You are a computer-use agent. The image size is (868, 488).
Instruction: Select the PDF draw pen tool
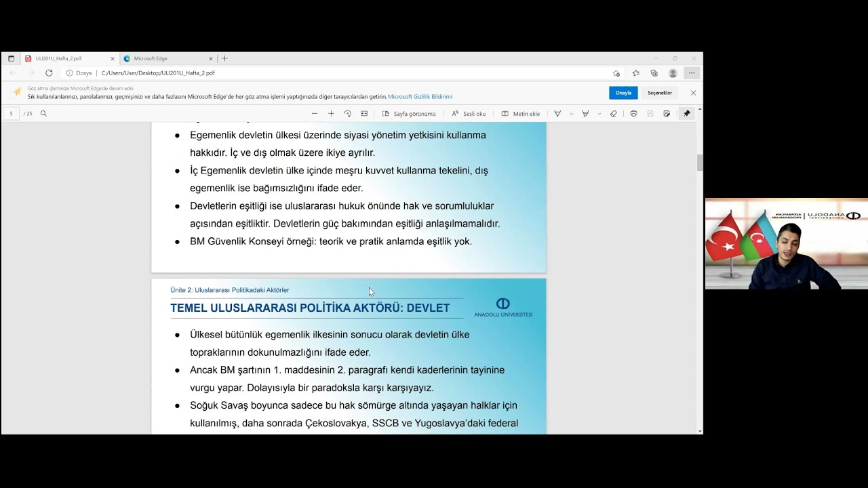point(557,114)
